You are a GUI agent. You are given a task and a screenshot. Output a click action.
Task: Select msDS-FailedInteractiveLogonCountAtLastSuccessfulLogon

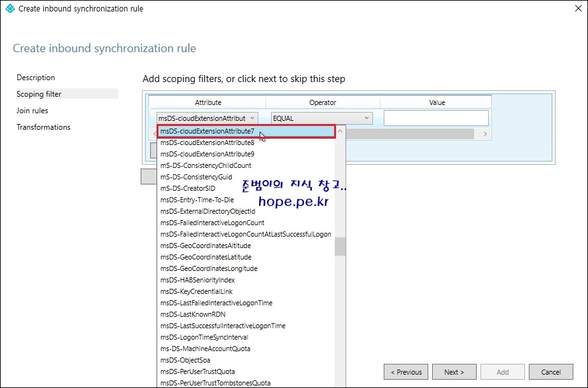(x=246, y=234)
